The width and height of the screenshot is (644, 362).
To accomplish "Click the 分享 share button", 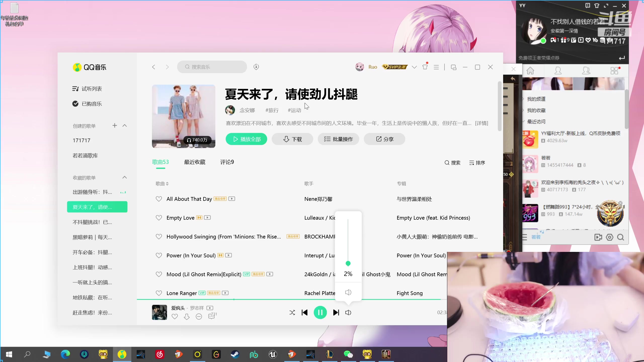I will (x=384, y=139).
